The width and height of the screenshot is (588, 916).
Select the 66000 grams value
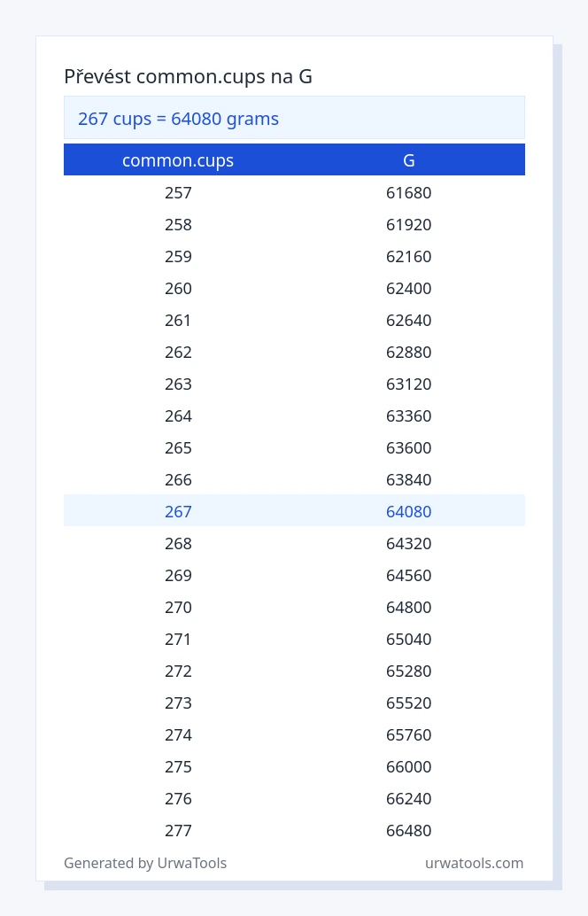coord(409,766)
